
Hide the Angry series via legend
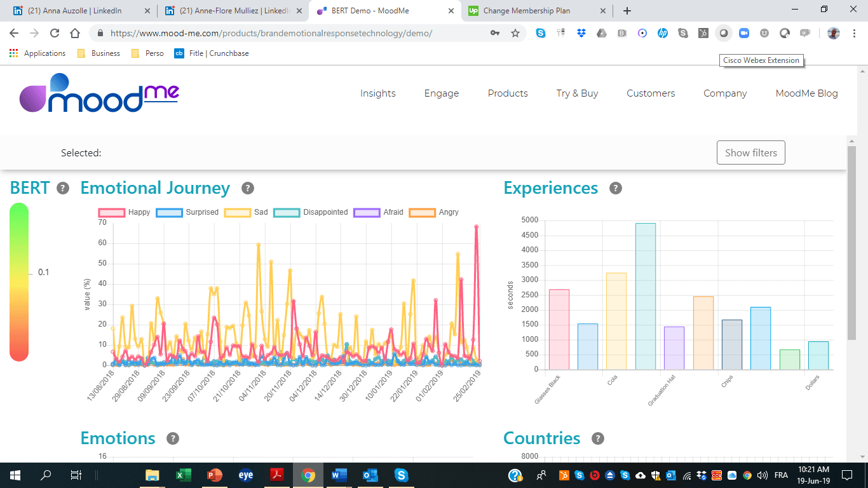pos(434,212)
